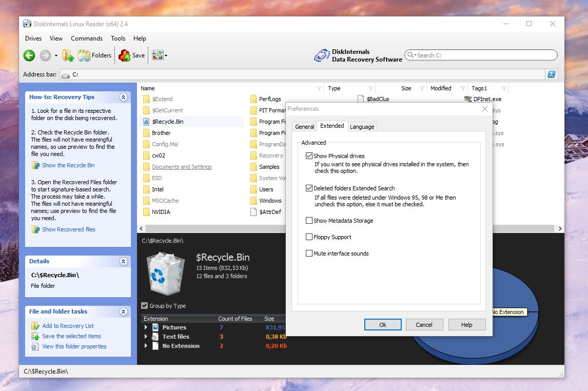Select the $Recycle.Bin folder icon
The height and width of the screenshot is (391, 588).
(146, 122)
